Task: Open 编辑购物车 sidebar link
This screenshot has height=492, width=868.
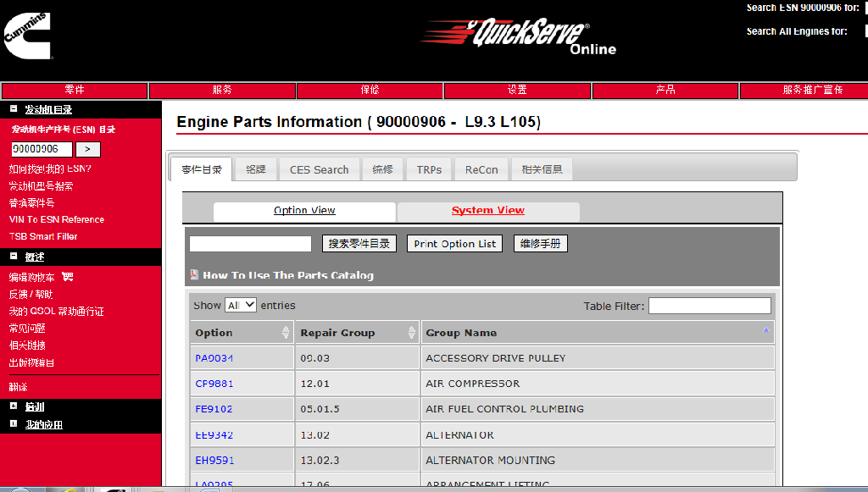Action: [x=31, y=278]
